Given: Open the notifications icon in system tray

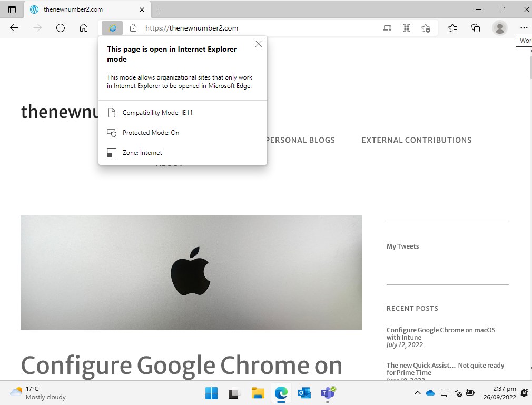Looking at the screenshot, I should point(524,393).
